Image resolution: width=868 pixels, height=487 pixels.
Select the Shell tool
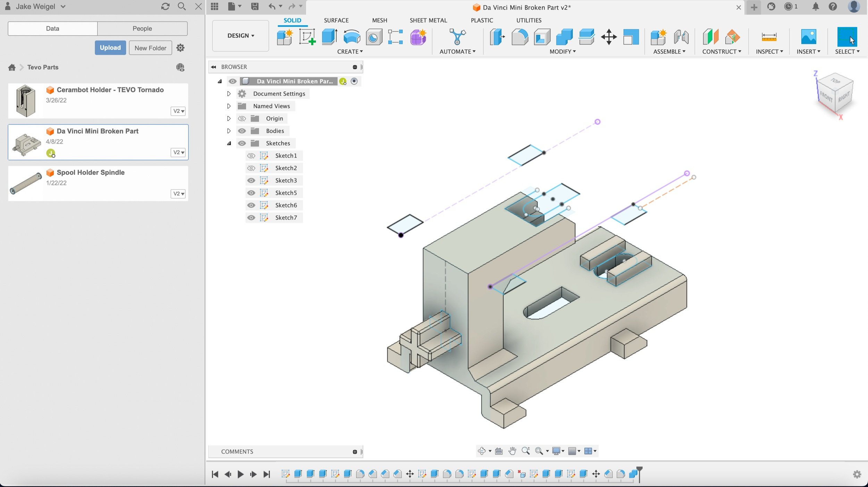[542, 37]
